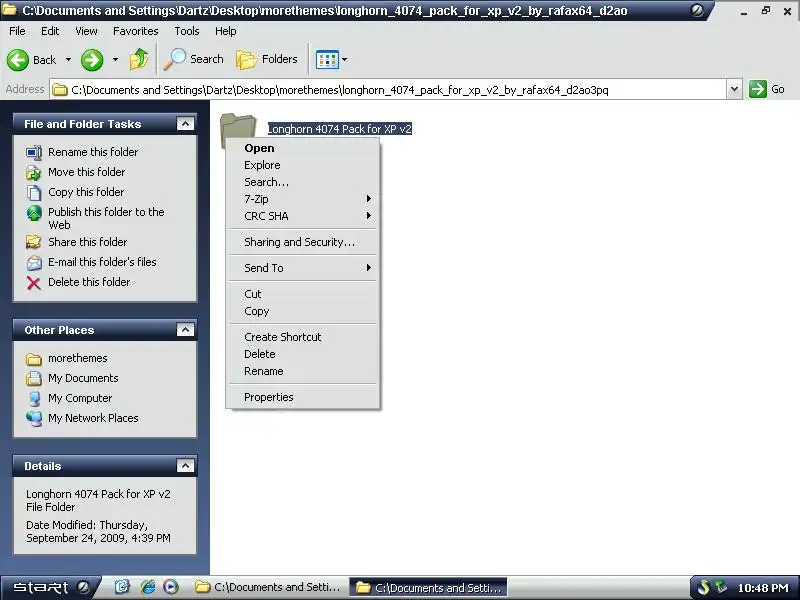Open the Search magnifier toolbar button
Screen dimensions: 800x600
pos(194,59)
